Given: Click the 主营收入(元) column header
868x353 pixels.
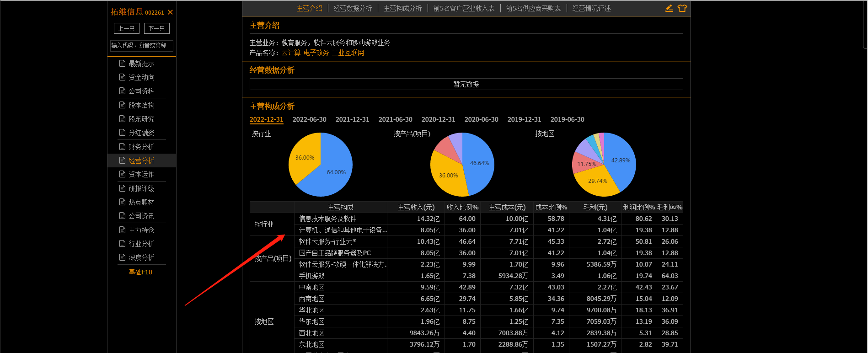Looking at the screenshot, I should click(x=416, y=207).
